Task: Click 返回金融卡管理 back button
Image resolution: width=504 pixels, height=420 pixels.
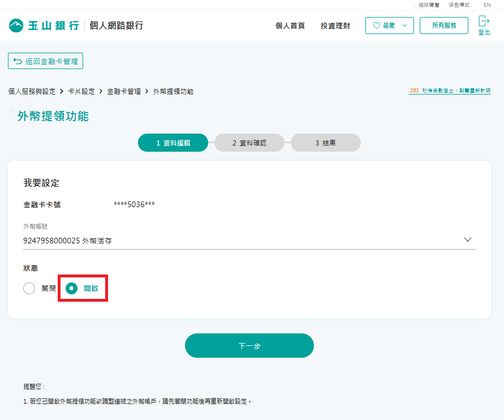Action: click(x=45, y=61)
